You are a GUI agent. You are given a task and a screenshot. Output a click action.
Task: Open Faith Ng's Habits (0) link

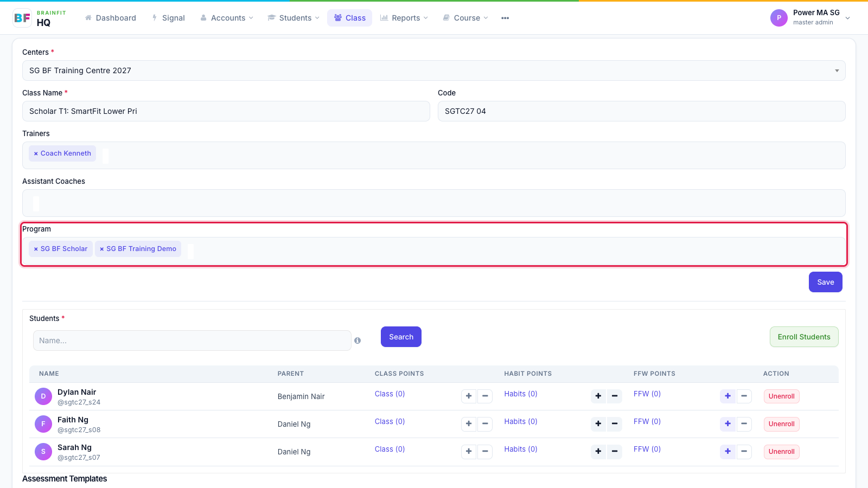[521, 421]
